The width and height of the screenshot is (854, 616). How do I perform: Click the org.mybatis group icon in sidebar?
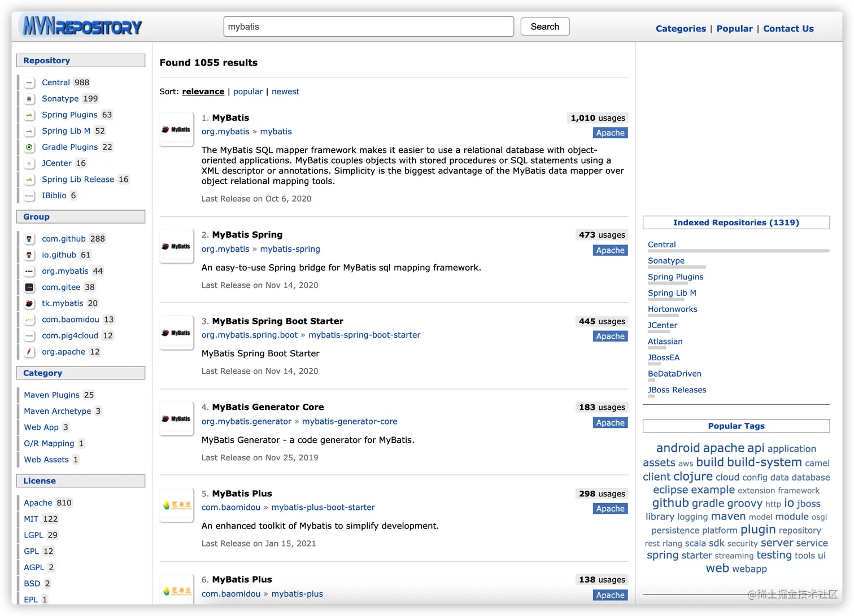click(x=29, y=272)
